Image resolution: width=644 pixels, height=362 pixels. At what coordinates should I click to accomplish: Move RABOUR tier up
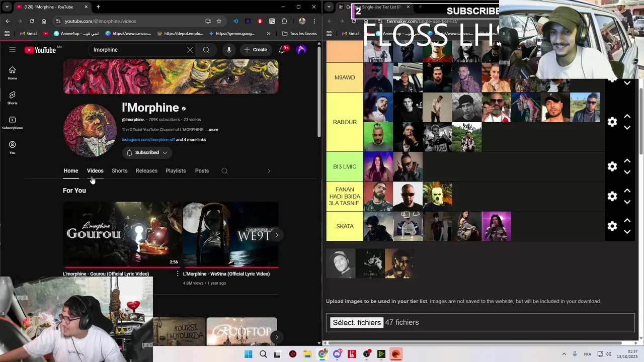tap(627, 116)
